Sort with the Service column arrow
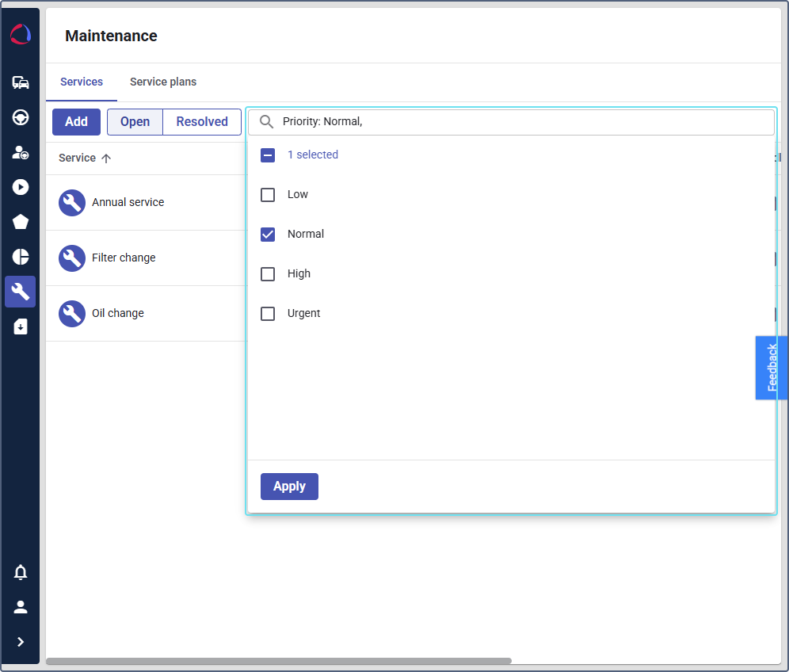Viewport: 789px width, 672px height. coord(106,158)
